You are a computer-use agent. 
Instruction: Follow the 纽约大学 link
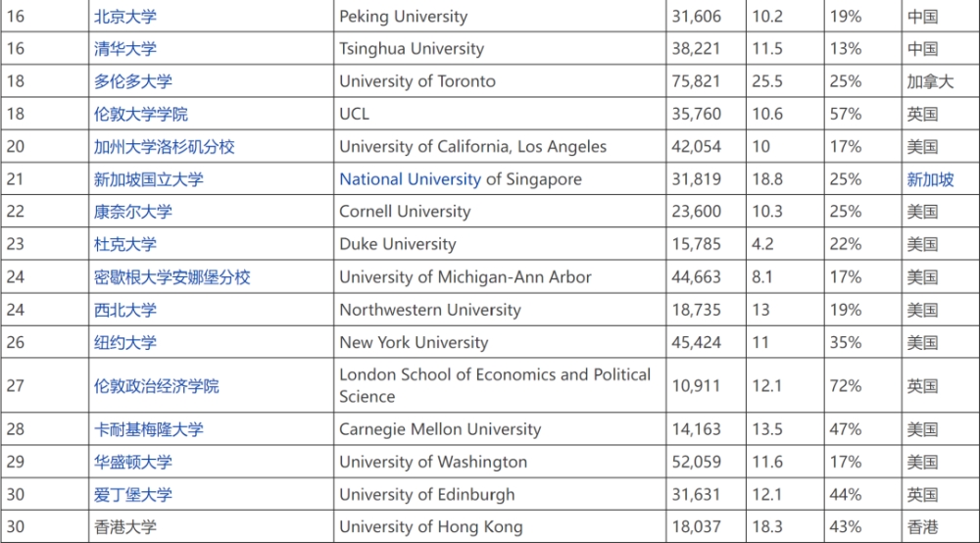(x=125, y=342)
